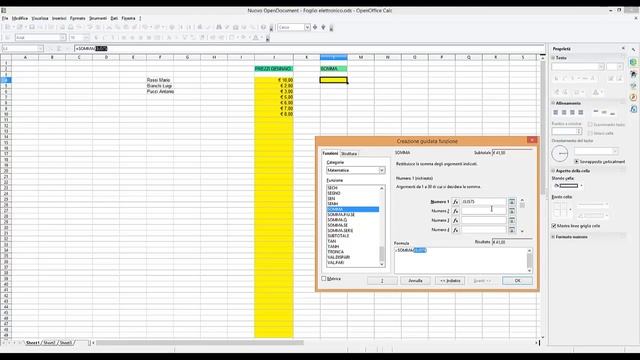This screenshot has height=360, width=640.
Task: Collapse the Allineamento section in sidebar
Action: tap(554, 103)
